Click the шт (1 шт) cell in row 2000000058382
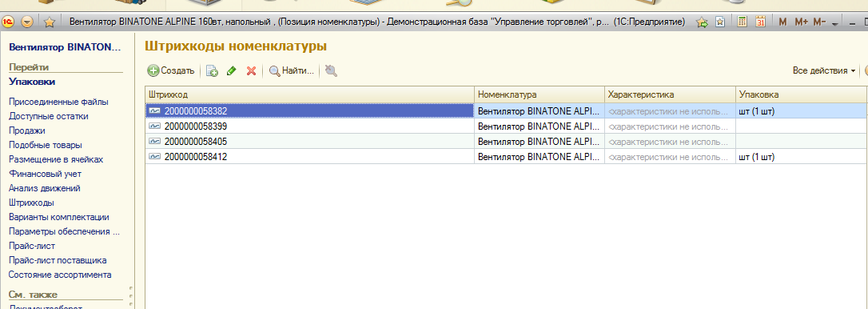 [x=801, y=111]
